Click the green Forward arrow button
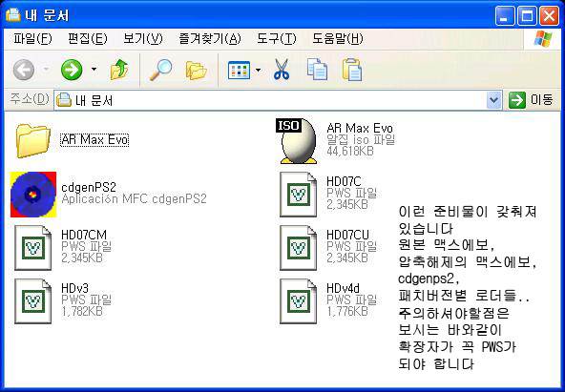Screen dimensions: 565x392 72,70
